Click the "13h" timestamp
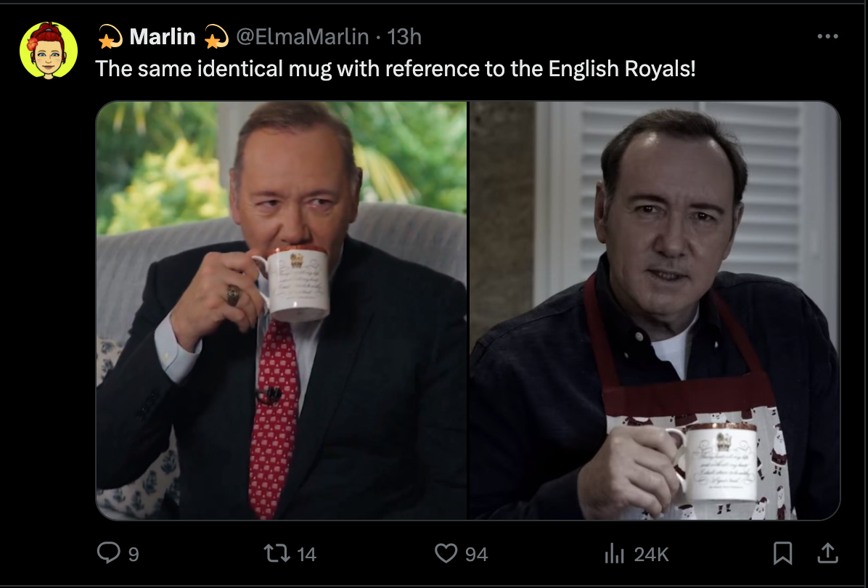Viewport: 868px width, 588px height. [x=404, y=36]
